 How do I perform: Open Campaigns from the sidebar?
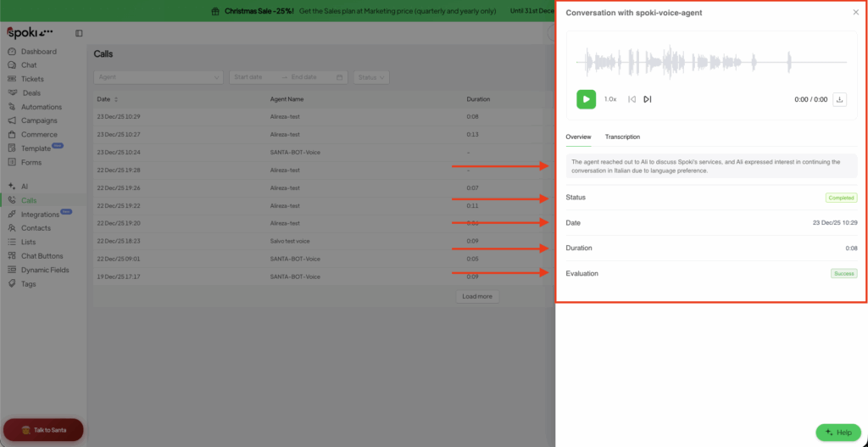[x=39, y=120]
